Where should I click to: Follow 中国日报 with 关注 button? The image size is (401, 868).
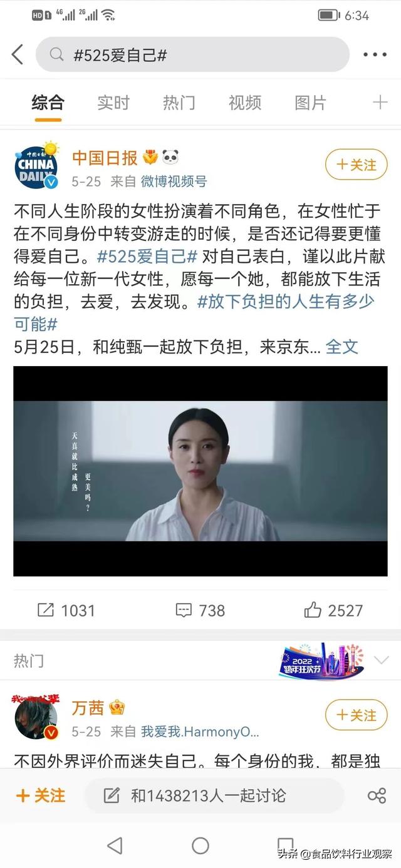(x=357, y=165)
